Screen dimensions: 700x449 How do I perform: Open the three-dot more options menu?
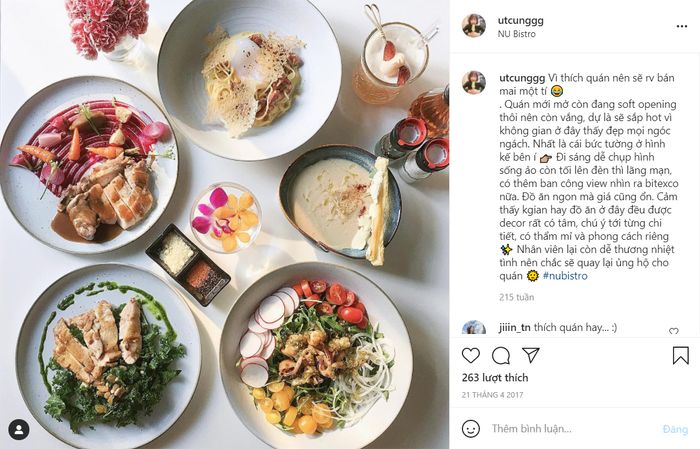pos(682,26)
